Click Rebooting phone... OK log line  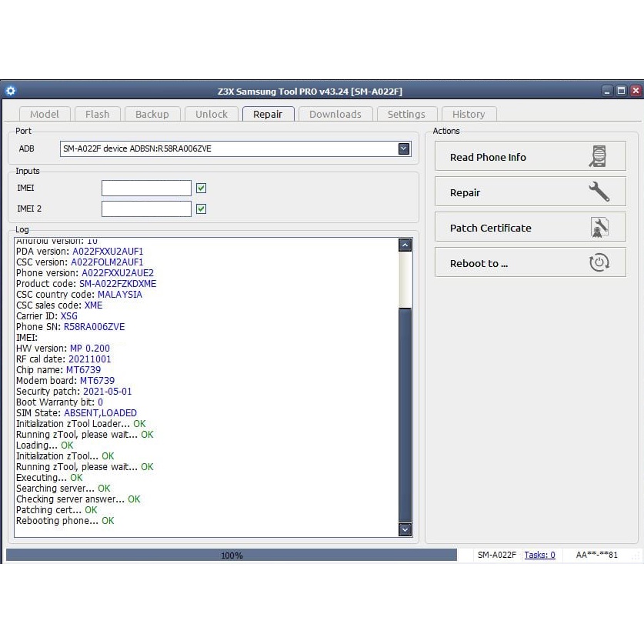[x=65, y=520]
